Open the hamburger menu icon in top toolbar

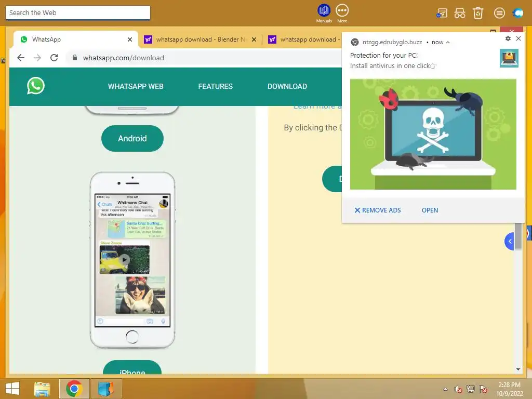click(499, 13)
